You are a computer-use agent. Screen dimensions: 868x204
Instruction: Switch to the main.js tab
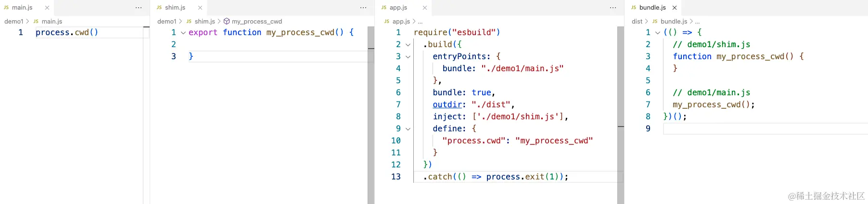click(23, 8)
